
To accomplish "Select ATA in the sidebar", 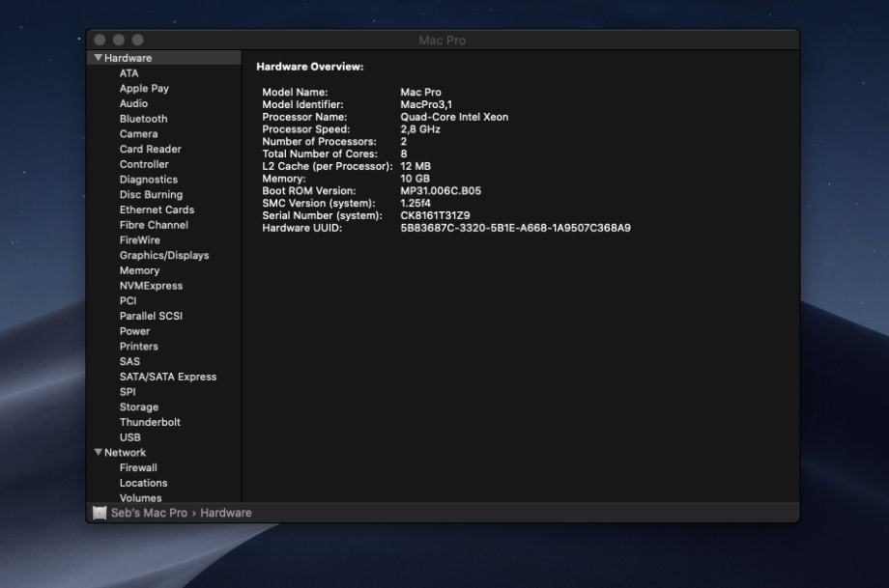I will click(x=129, y=73).
